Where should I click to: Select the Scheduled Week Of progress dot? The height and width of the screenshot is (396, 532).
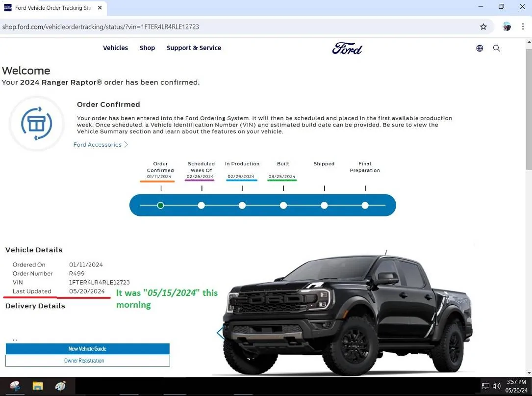pyautogui.click(x=201, y=205)
